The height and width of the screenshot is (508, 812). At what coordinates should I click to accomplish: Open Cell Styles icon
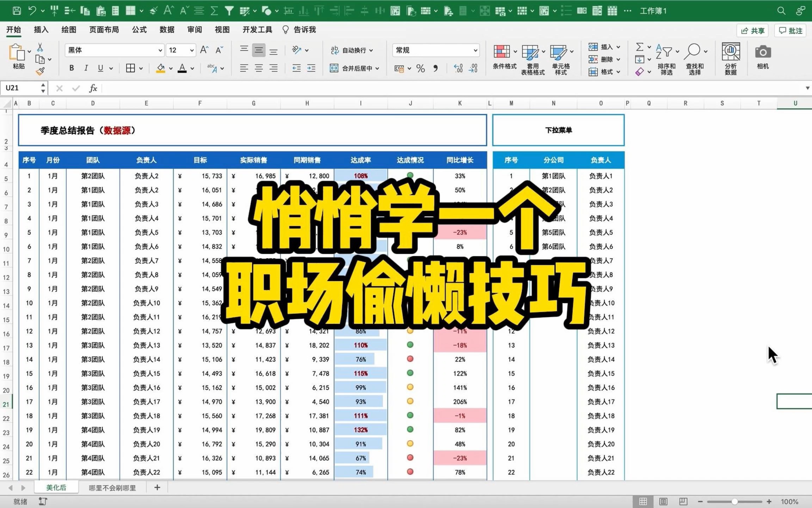(558, 52)
